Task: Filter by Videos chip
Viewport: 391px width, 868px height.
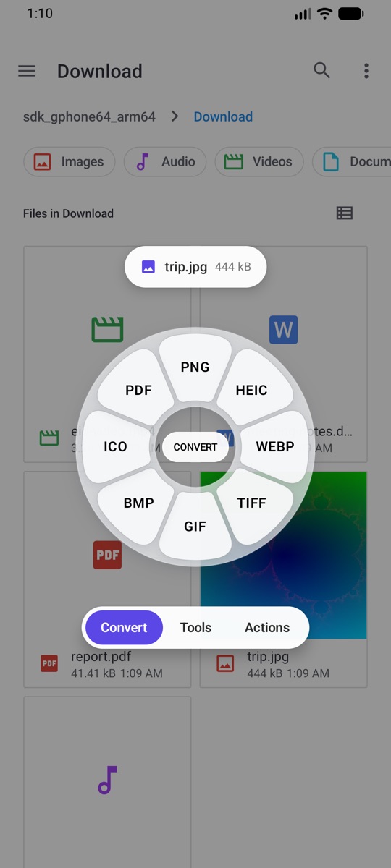Action: click(x=259, y=161)
